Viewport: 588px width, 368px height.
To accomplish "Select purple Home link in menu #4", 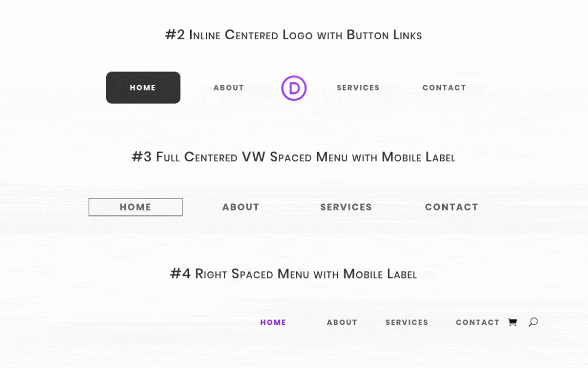I will pyautogui.click(x=273, y=322).
